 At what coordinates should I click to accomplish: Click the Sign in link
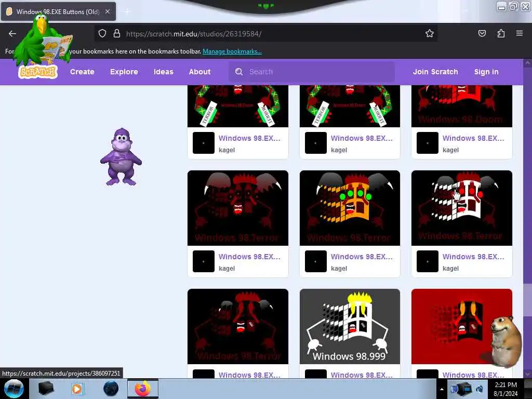click(x=486, y=72)
